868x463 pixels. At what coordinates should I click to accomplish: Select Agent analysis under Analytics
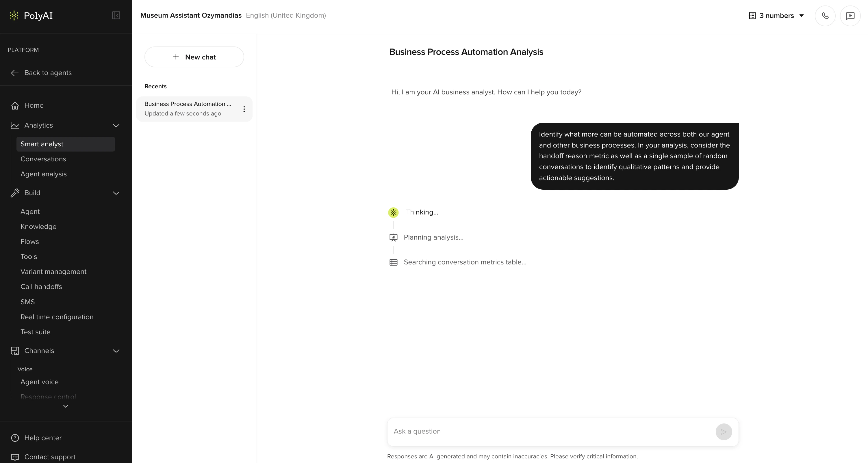[43, 174]
